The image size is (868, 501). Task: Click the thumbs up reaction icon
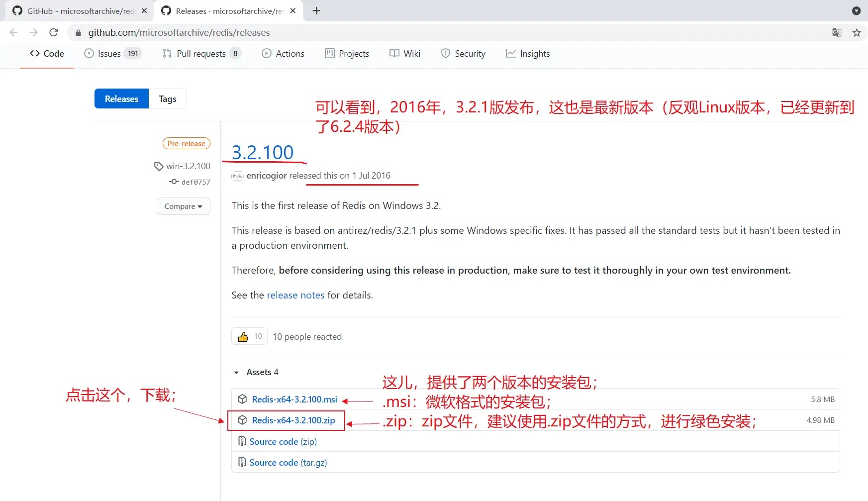243,337
